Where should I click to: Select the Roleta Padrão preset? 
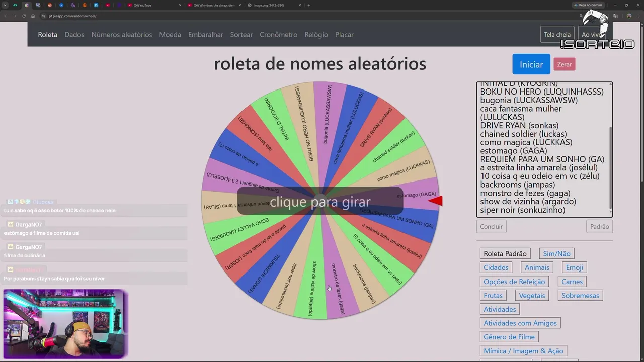click(505, 254)
